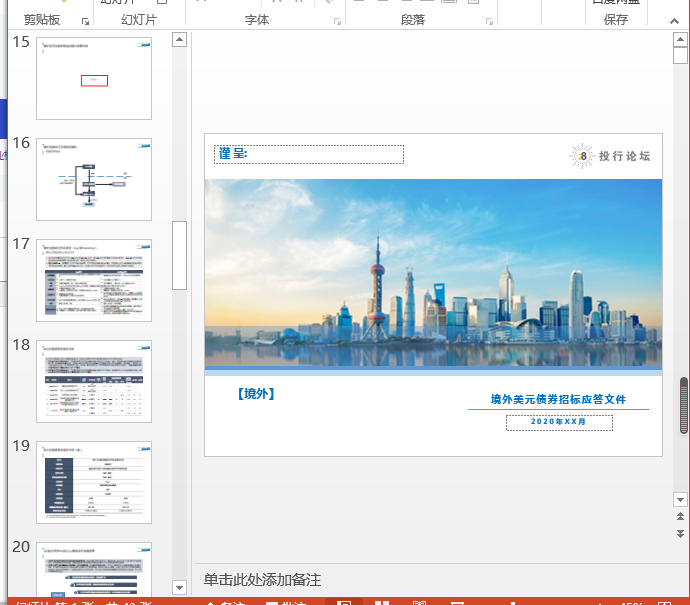
Task: Select the 2020年XX月 date text box
Action: pos(559,423)
